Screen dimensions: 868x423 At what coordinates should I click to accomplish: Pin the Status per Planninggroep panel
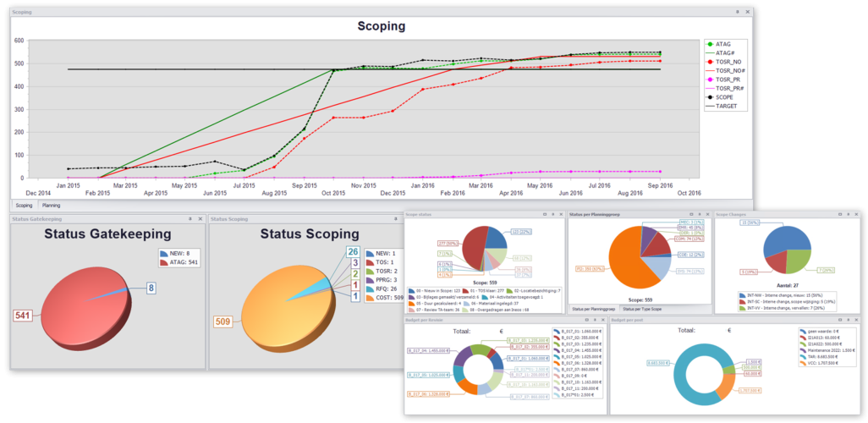point(701,215)
